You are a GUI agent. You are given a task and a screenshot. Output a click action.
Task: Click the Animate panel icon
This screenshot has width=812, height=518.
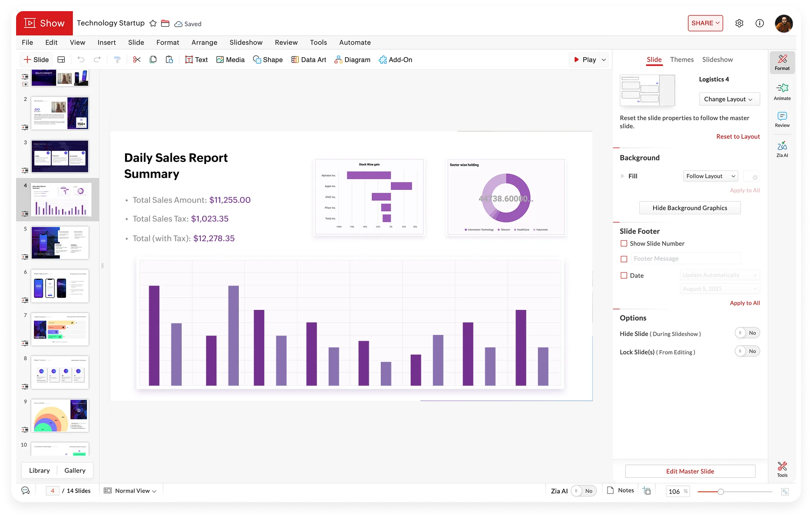tap(782, 91)
